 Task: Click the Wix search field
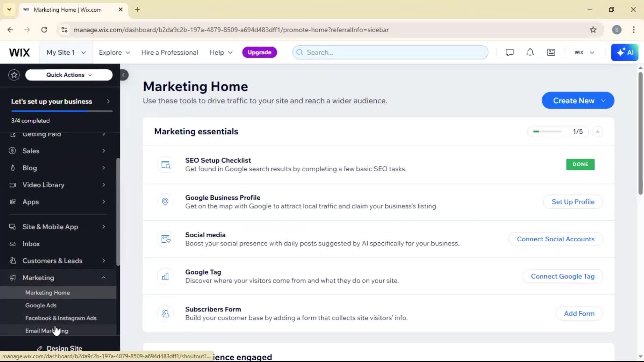(x=390, y=53)
